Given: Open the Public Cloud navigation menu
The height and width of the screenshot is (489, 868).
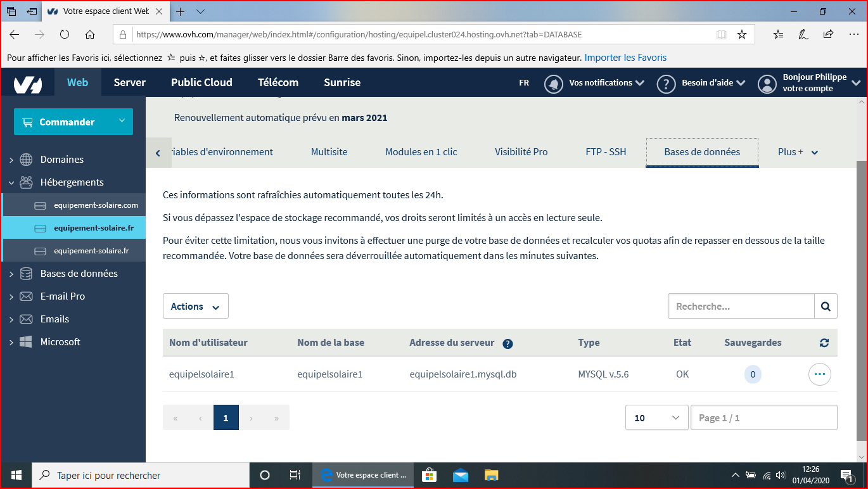Looking at the screenshot, I should [x=201, y=82].
